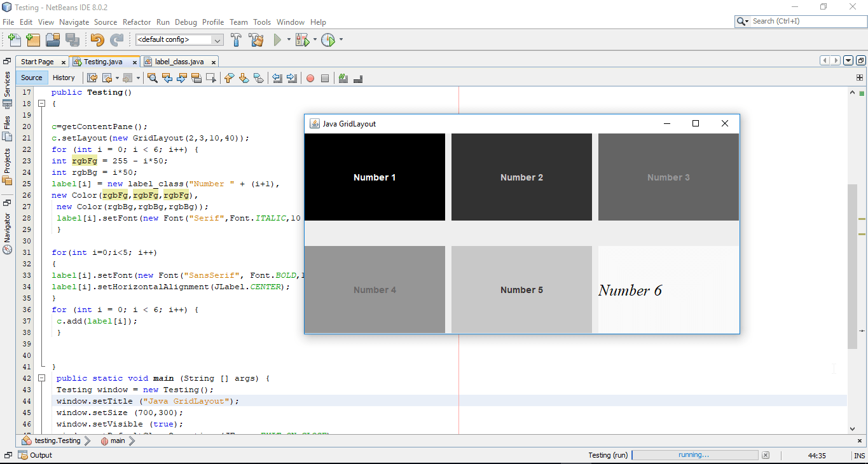Open the default config dropdown
The width and height of the screenshot is (868, 464).
pos(217,39)
